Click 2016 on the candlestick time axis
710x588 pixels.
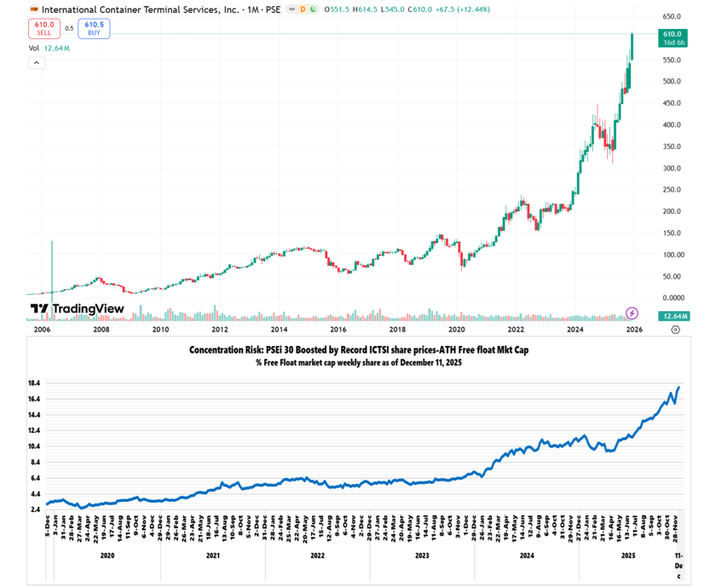pos(338,330)
